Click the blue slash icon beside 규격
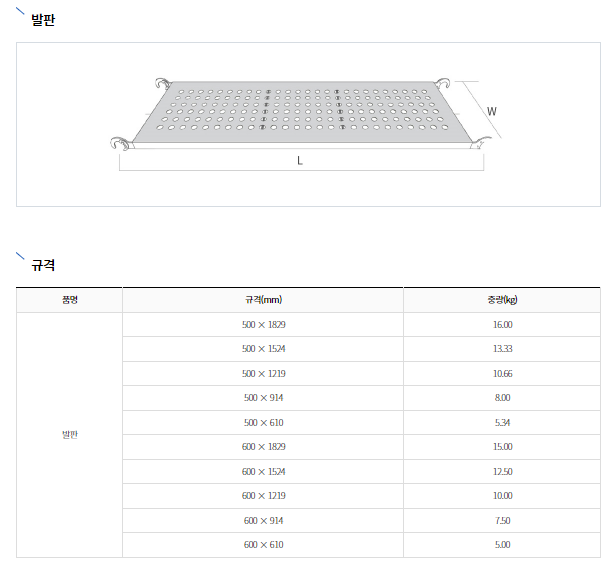 click(20, 256)
